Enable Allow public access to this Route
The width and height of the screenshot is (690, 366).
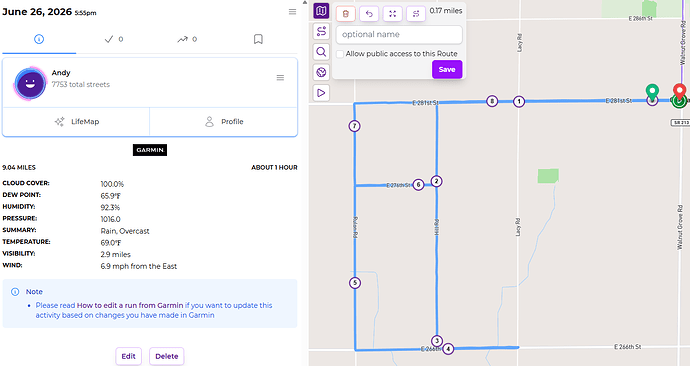tap(340, 54)
